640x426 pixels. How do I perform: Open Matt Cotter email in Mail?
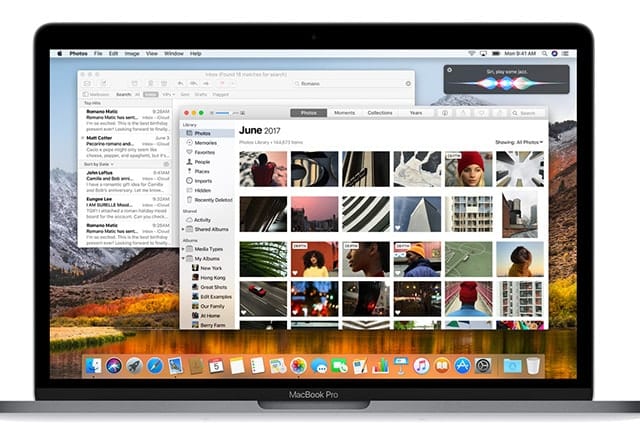pyautogui.click(x=125, y=147)
